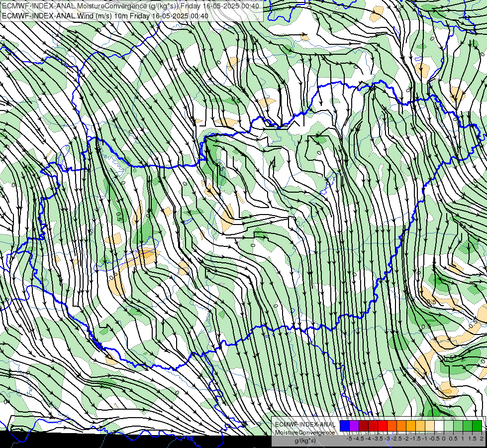487x448 pixels.
Task: Pick the dark red swatch between -4.5 and -4
Action: point(364,426)
